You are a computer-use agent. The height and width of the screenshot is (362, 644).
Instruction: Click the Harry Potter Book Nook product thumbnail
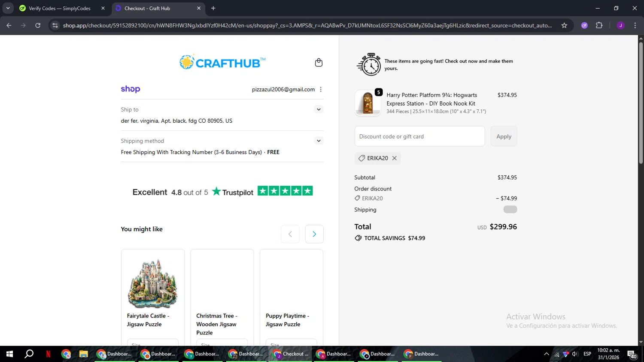click(368, 103)
